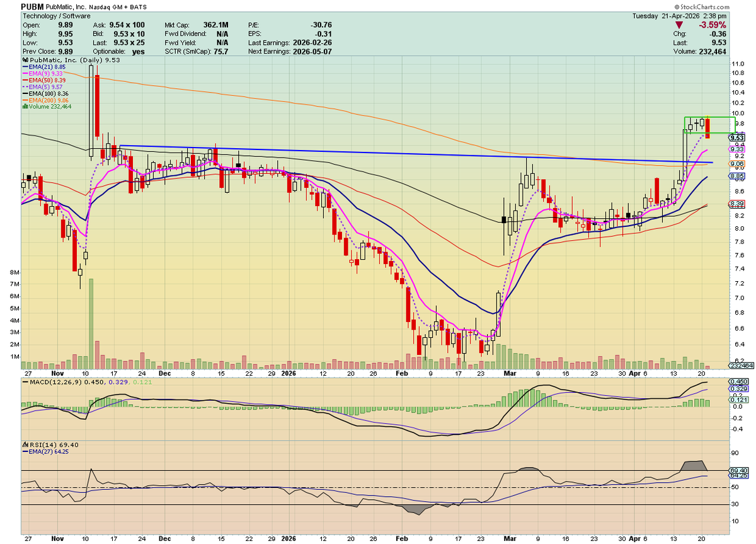The width and height of the screenshot is (756, 544).
Task: Click the Tuesday 21-Apr-2026 2:38 pm timestamp
Action: [680, 14]
